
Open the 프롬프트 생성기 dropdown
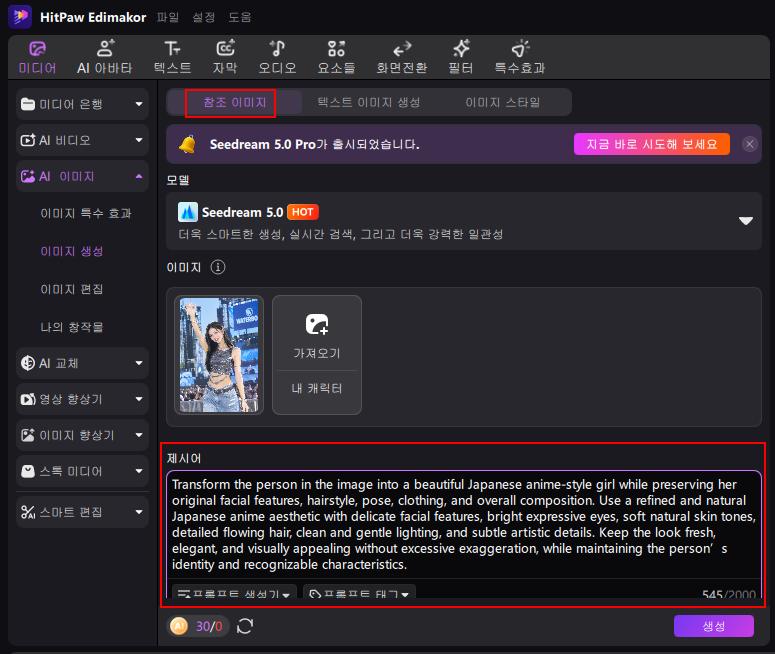tap(234, 592)
